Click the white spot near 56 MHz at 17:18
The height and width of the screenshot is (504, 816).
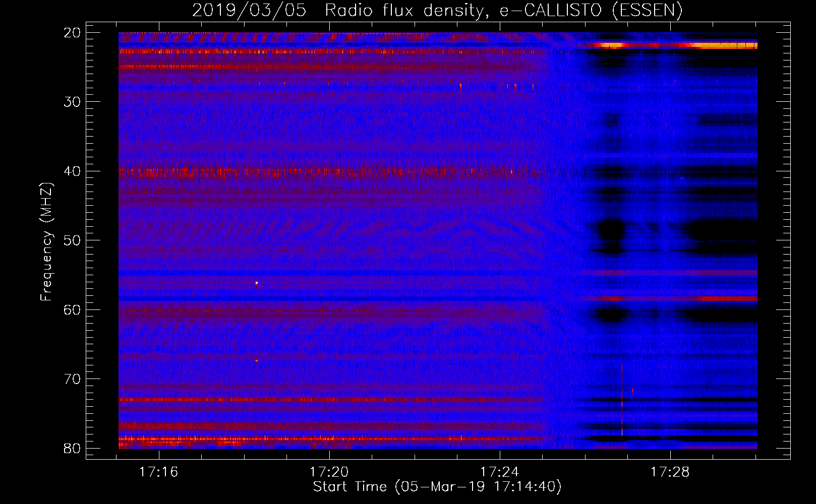pos(257,283)
